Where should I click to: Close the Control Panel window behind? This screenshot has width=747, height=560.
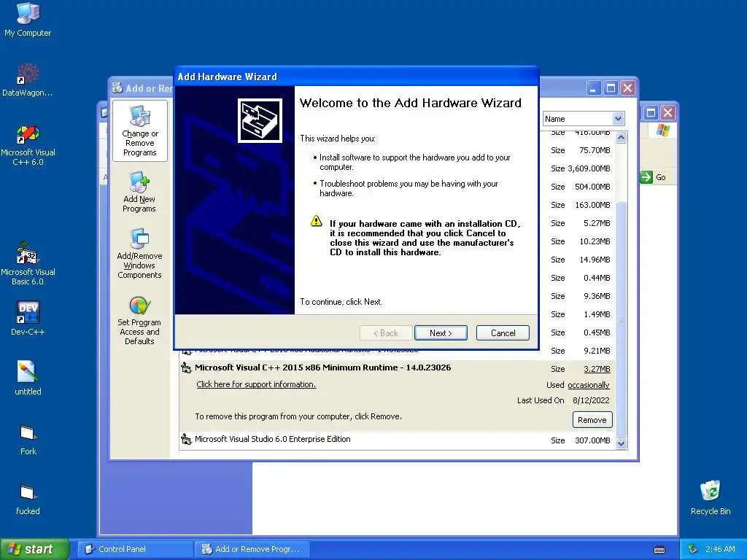point(668,113)
